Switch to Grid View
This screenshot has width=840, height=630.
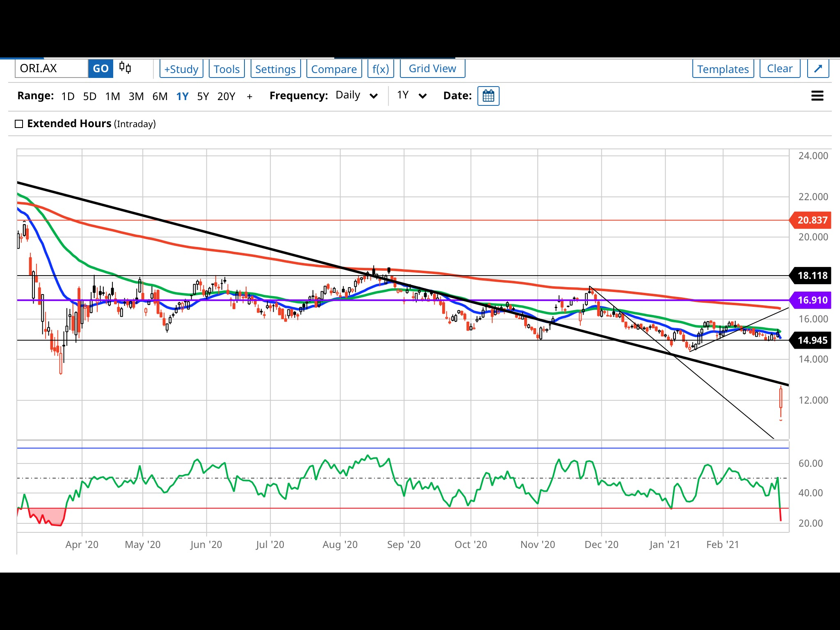pos(432,68)
